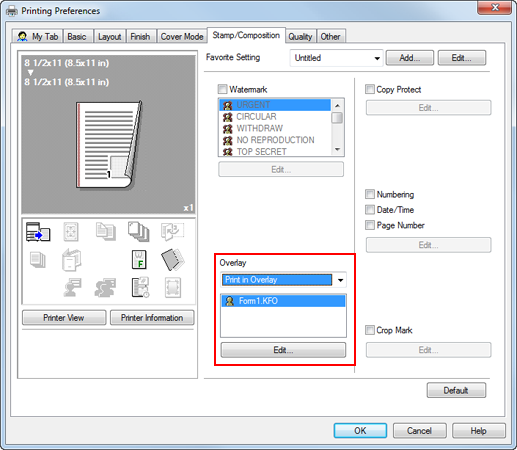
Task: Click the Cancel button
Action: pyautogui.click(x=419, y=431)
